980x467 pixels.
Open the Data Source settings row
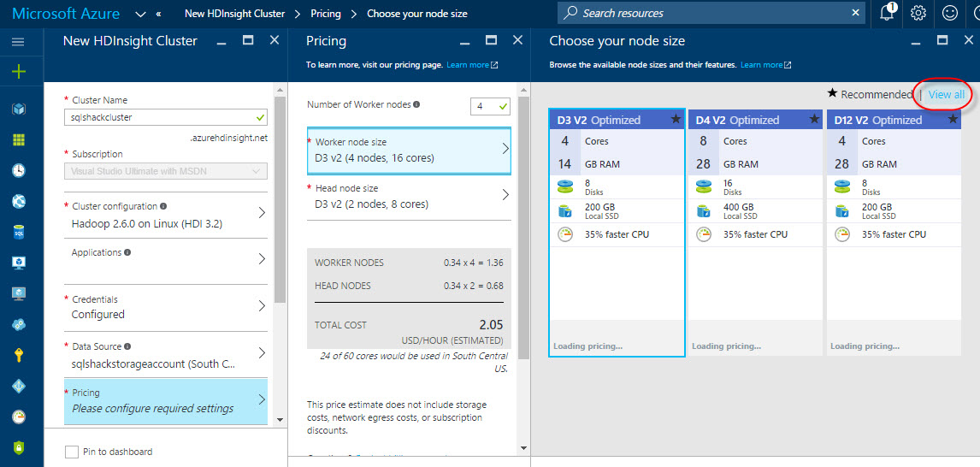click(166, 354)
